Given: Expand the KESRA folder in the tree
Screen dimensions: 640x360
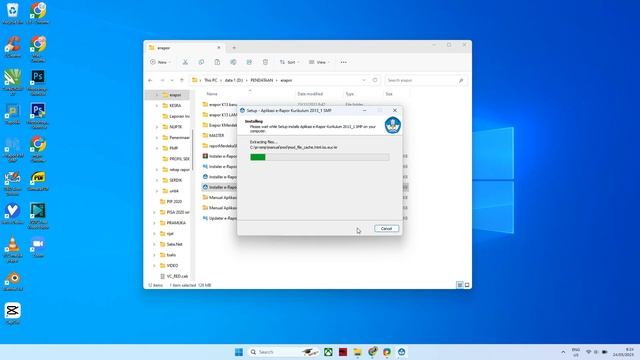Looking at the screenshot, I should [157, 105].
